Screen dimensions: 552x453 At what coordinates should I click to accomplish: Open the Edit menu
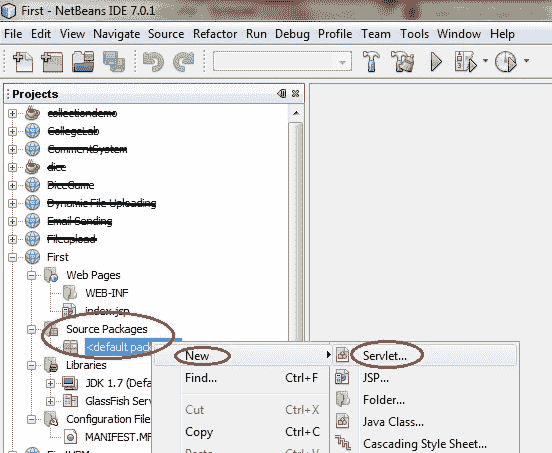tap(41, 34)
